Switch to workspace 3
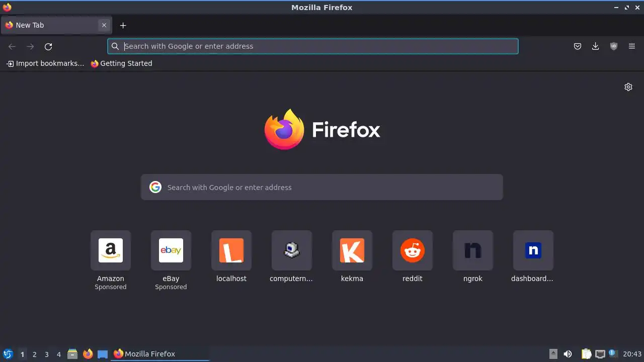 [46, 354]
